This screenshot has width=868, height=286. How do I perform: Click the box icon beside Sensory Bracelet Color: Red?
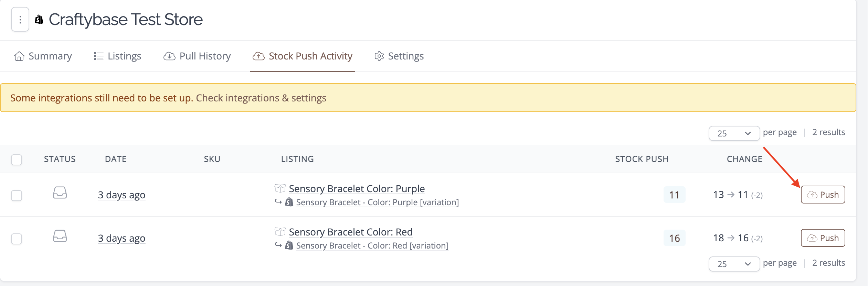[280, 232]
